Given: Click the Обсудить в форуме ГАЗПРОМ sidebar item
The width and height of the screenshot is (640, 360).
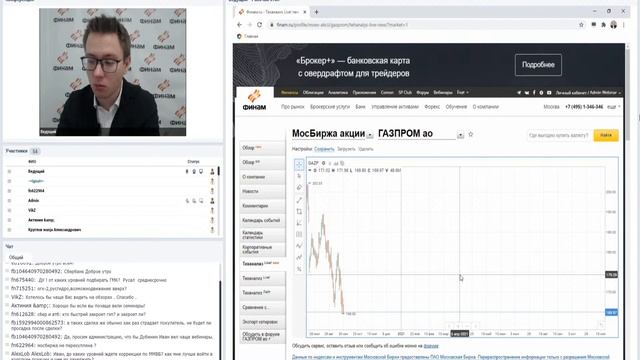Looking at the screenshot, I should tap(262, 337).
